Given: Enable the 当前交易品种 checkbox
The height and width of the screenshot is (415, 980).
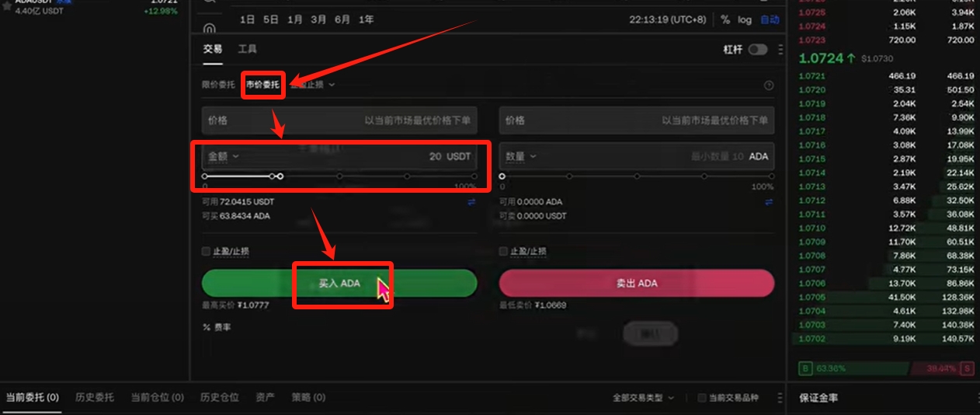Looking at the screenshot, I should point(702,398).
